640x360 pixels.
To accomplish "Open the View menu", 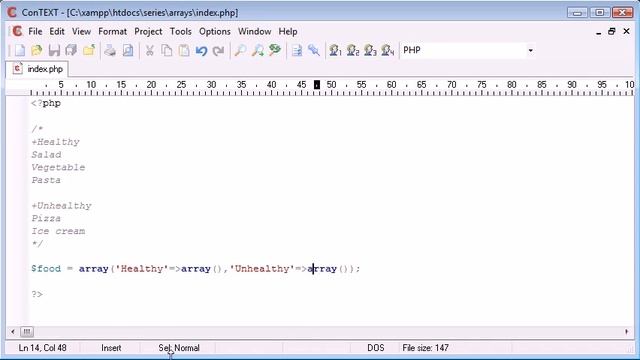I will pyautogui.click(x=81, y=31).
